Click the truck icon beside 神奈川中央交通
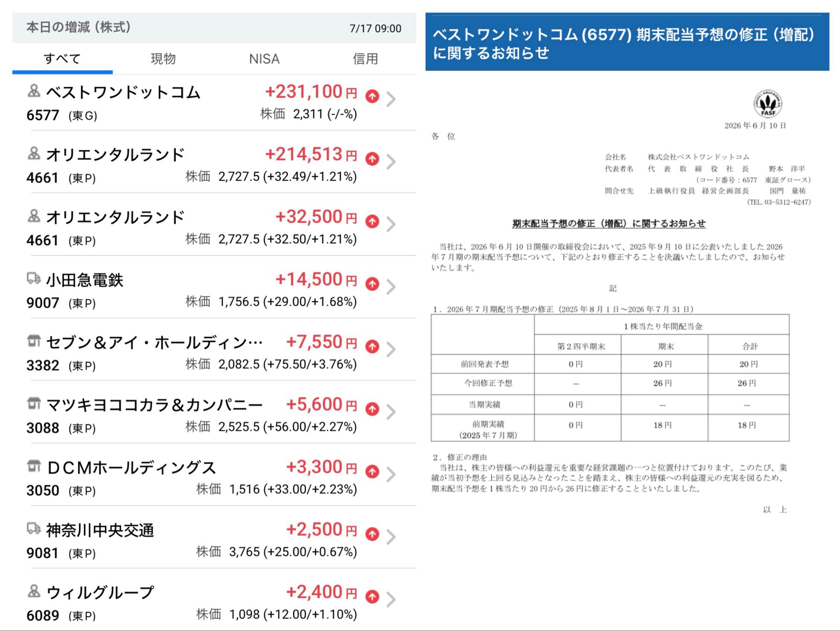The image size is (840, 631). 34,528
